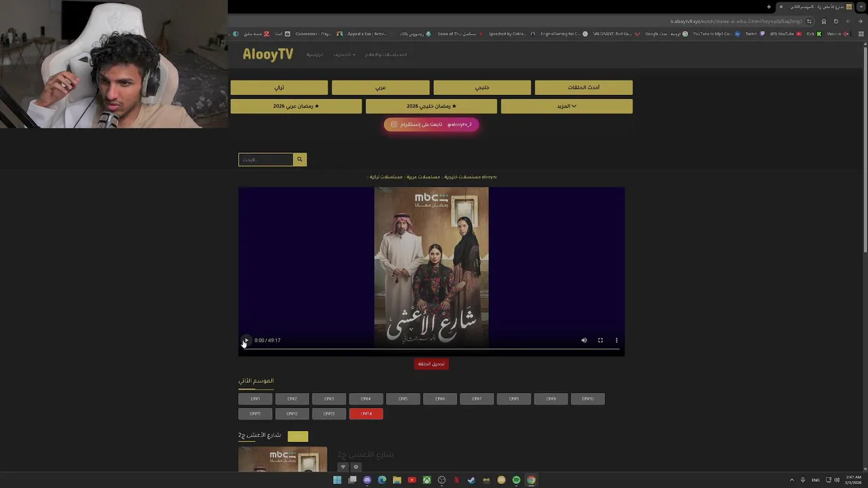The width and height of the screenshot is (868, 488).
Task: Open رمضان عربي 2026 section
Action: 296,106
